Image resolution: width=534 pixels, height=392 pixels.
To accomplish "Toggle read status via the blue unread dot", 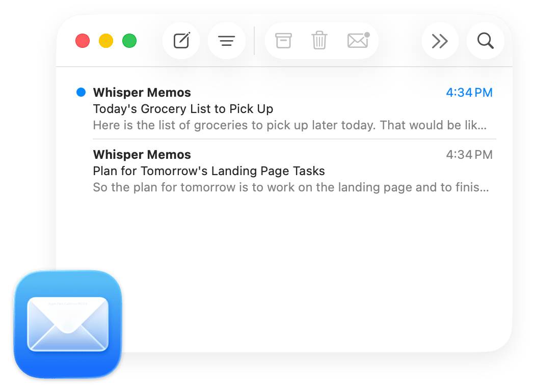I will 80,92.
